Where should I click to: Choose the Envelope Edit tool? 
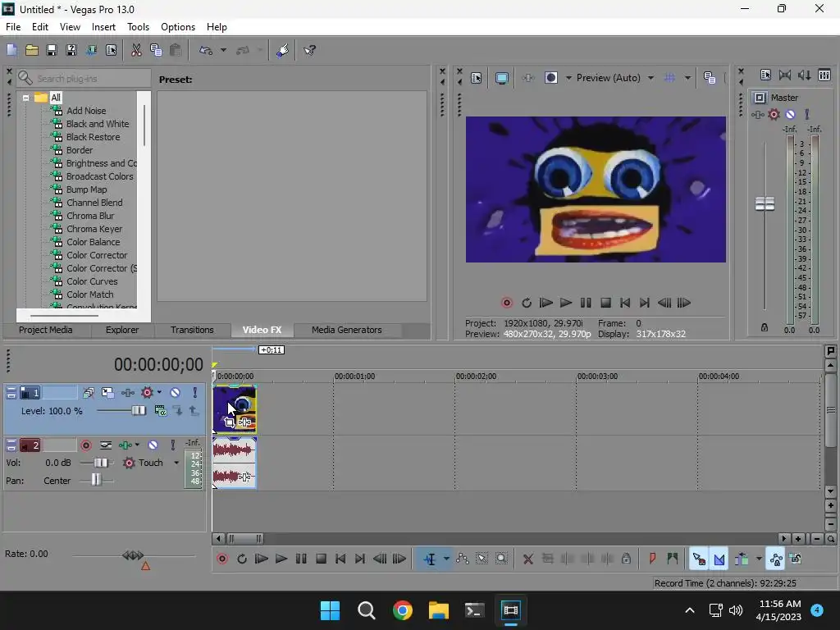point(463,559)
